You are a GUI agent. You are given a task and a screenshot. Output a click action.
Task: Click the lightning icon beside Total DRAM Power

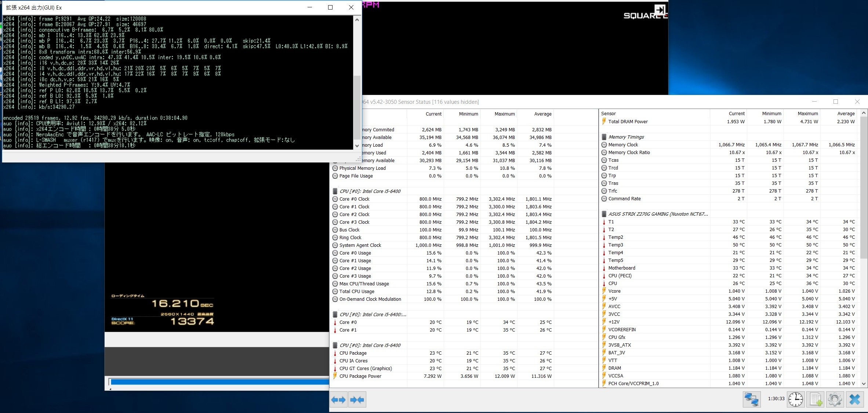click(604, 121)
